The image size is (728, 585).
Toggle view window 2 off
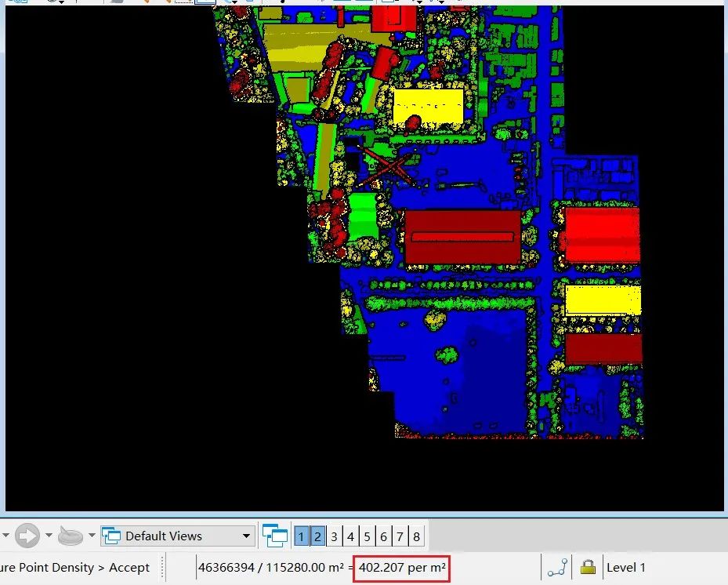coord(317,536)
